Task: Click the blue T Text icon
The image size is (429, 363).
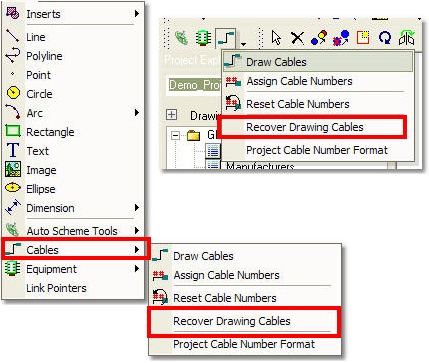Action: click(x=13, y=150)
